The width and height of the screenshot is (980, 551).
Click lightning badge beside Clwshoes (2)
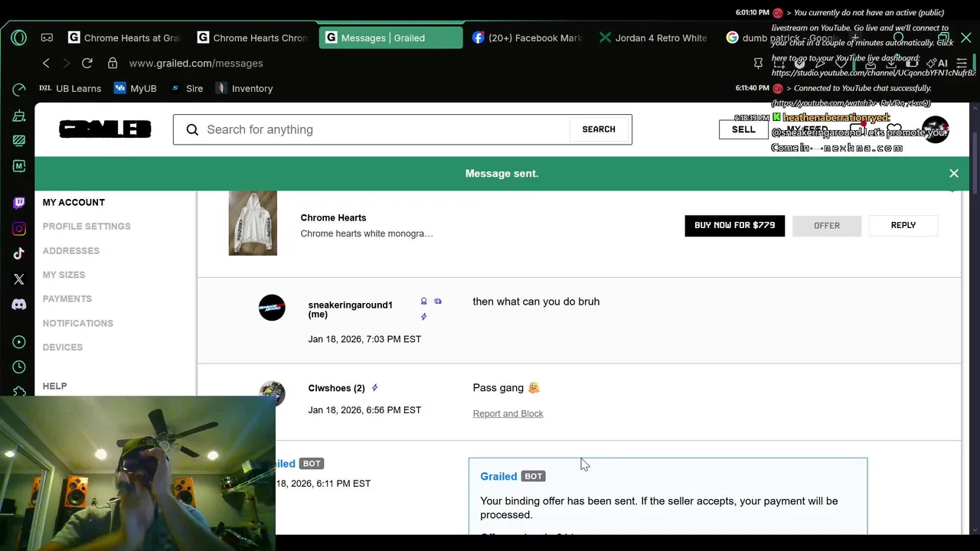click(374, 388)
